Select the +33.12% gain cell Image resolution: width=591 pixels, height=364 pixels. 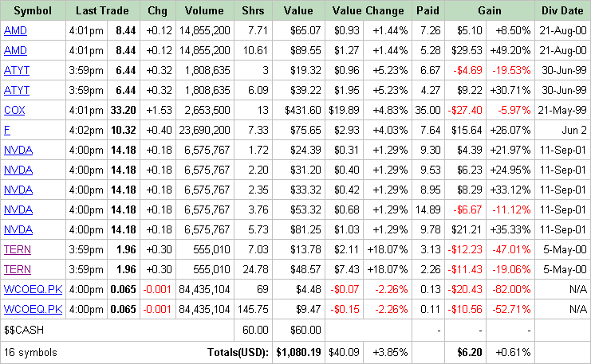pyautogui.click(x=510, y=190)
